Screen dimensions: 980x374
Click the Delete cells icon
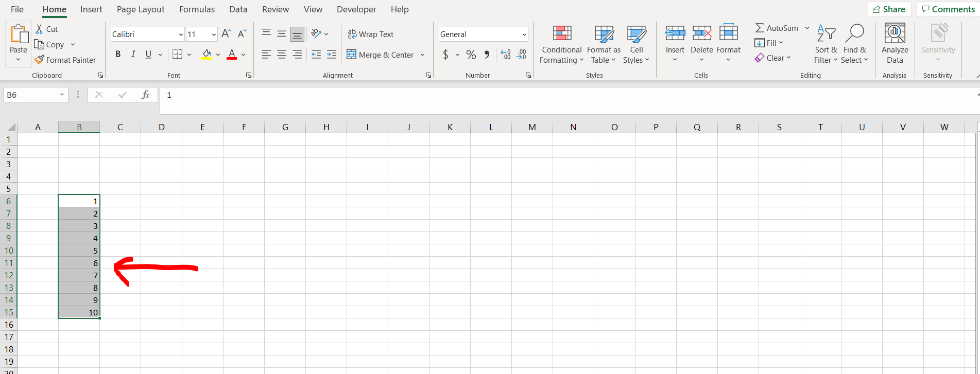tap(702, 33)
